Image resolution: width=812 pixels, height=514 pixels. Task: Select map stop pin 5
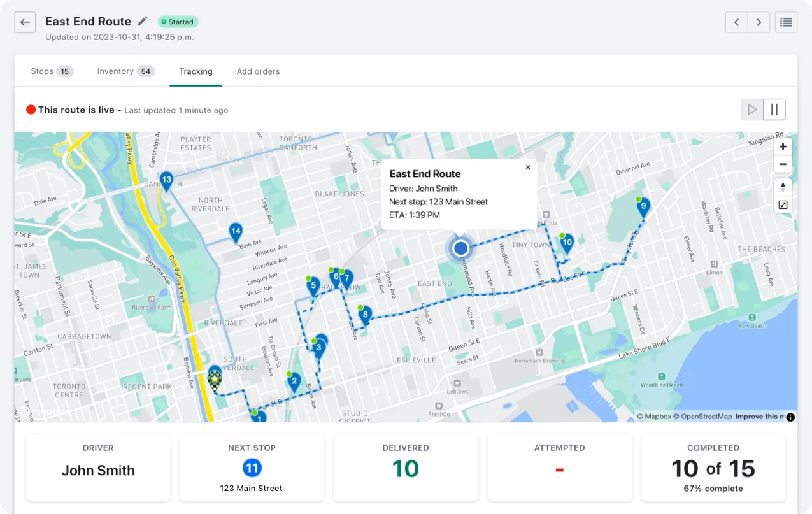(313, 287)
